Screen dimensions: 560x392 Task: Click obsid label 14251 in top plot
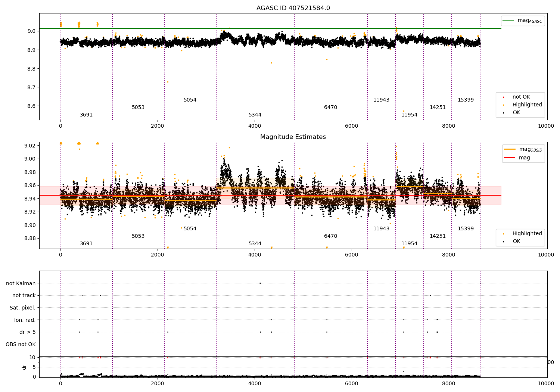point(438,107)
